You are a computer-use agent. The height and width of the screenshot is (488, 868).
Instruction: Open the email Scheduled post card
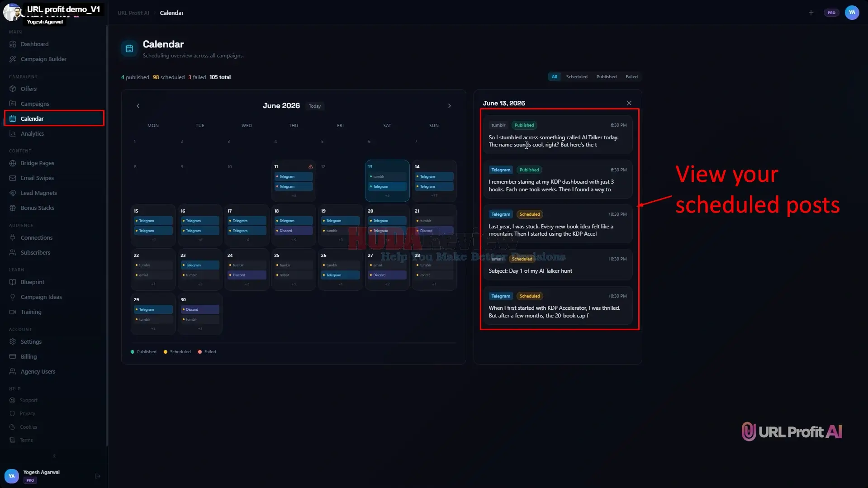(558, 265)
